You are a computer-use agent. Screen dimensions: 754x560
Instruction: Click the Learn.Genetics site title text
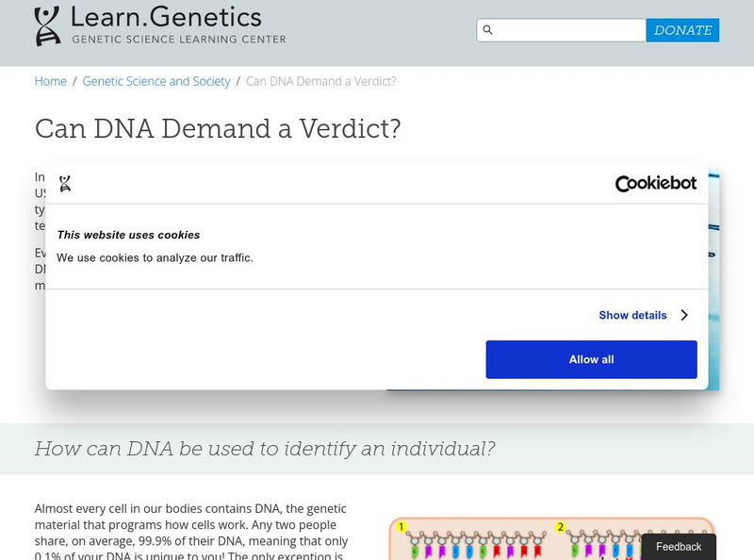click(x=167, y=17)
